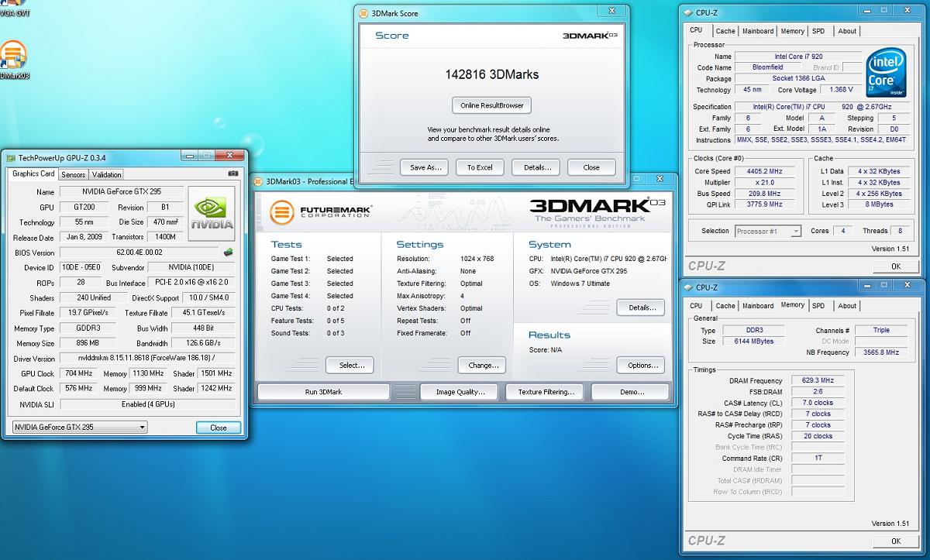Open the Processor #1 selection dropdown
Viewport: 930px width, 560px height.
coord(768,231)
